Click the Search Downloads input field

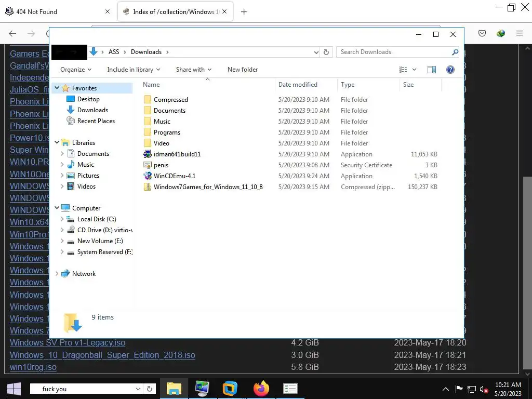(x=394, y=52)
